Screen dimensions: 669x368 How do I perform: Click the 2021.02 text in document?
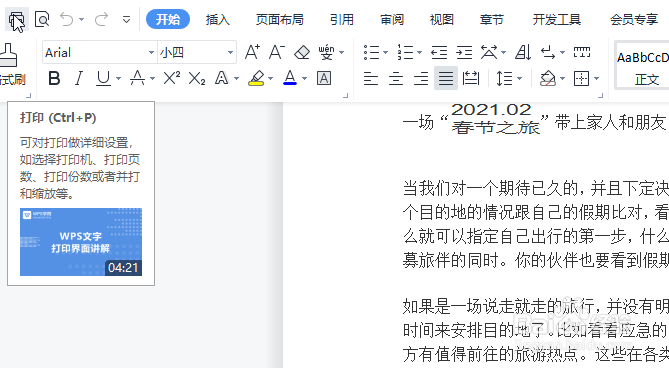[x=491, y=110]
